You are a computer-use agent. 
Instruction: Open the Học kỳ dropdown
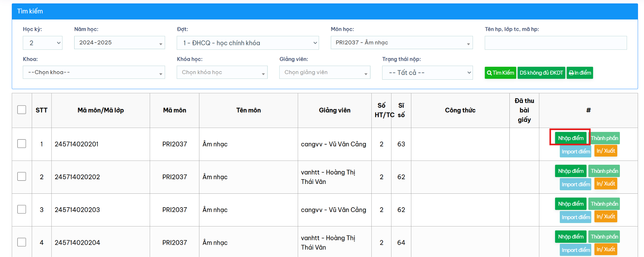pyautogui.click(x=42, y=43)
